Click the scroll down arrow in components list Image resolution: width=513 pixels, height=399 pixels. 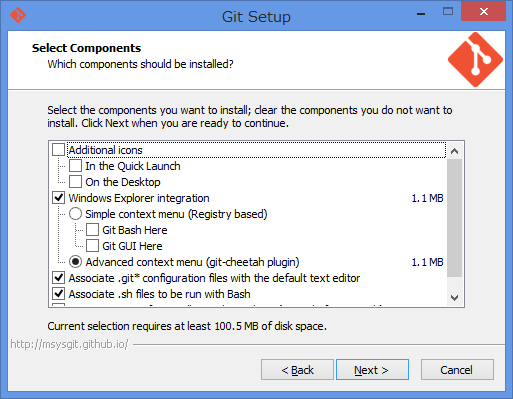454,297
